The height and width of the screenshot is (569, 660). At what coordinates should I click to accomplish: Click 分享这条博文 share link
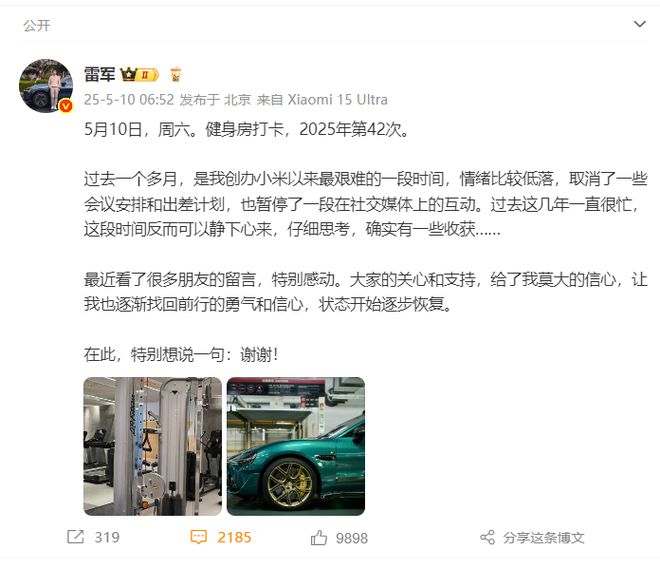pos(543,537)
